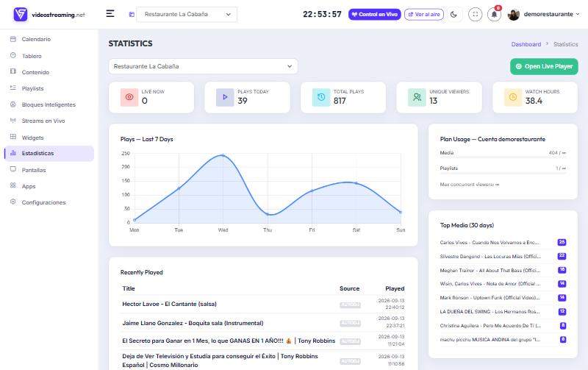Click the Pantallas monitor icon
This screenshot has width=588, height=370.
13,169
